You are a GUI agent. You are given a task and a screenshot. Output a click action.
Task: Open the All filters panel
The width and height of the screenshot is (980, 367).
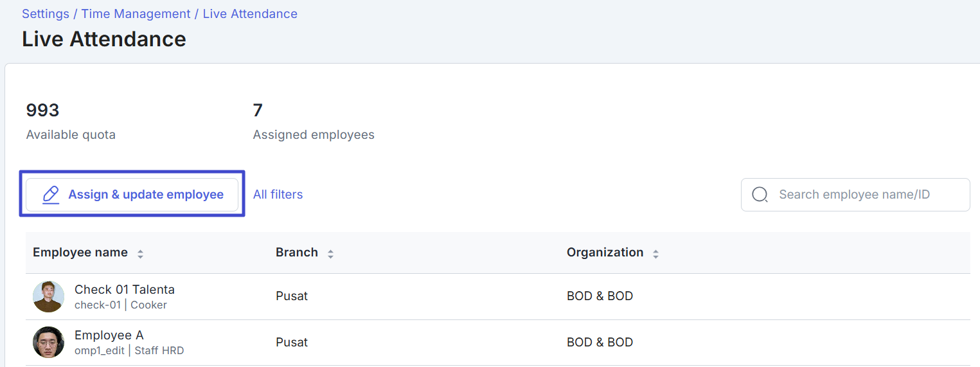tap(278, 194)
